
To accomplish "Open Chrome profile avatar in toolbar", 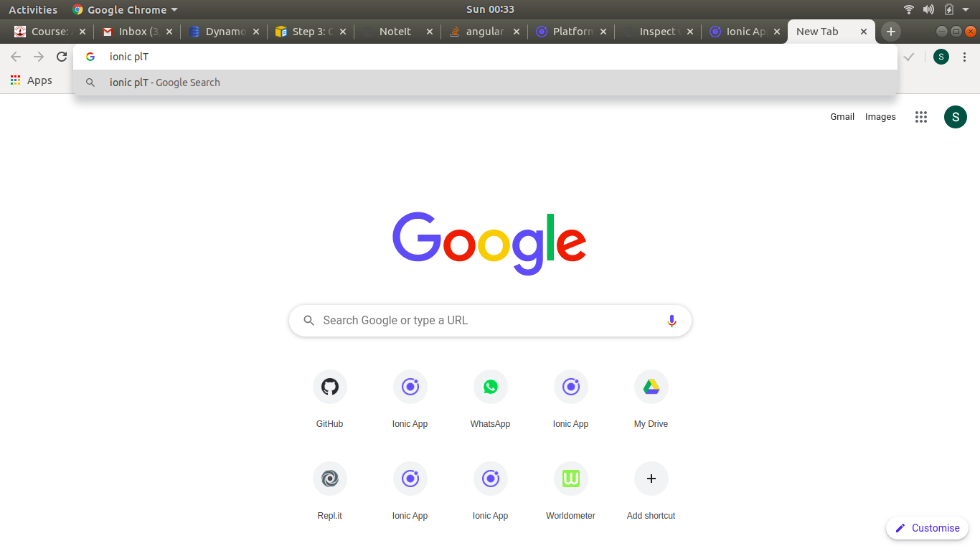I will coord(941,57).
